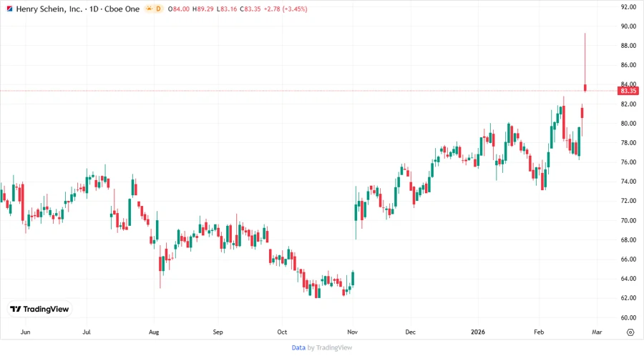Image resolution: width=644 pixels, height=356 pixels.
Task: Click the 86.00 price axis label
Action: coord(628,65)
